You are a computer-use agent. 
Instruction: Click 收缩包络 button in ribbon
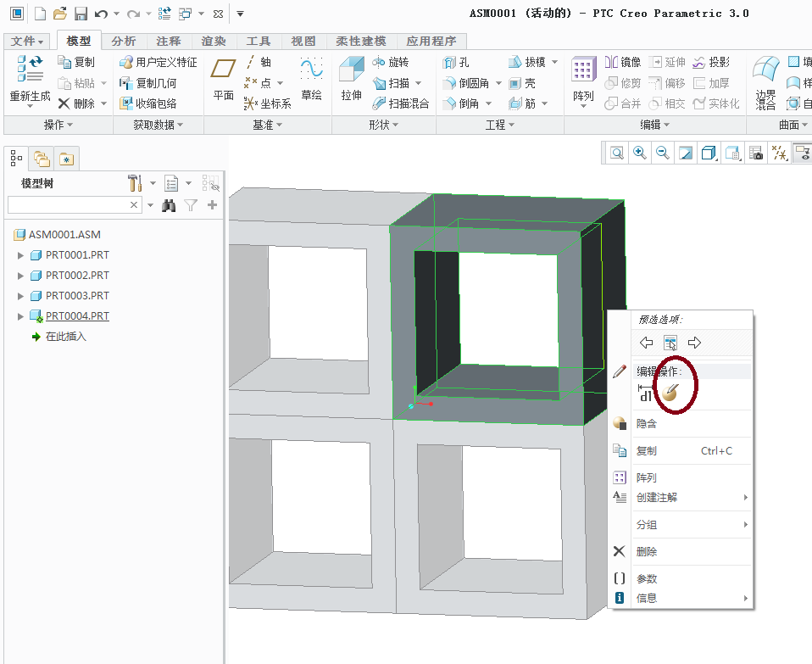click(148, 103)
